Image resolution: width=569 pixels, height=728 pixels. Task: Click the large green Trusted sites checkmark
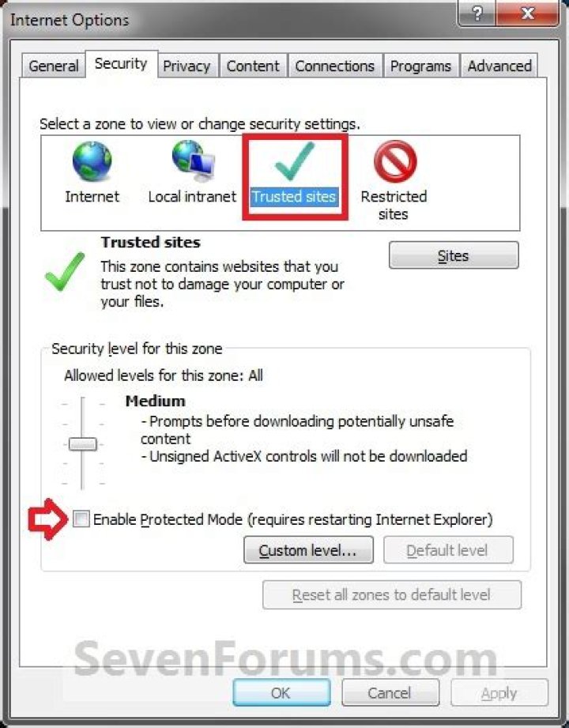[65, 272]
